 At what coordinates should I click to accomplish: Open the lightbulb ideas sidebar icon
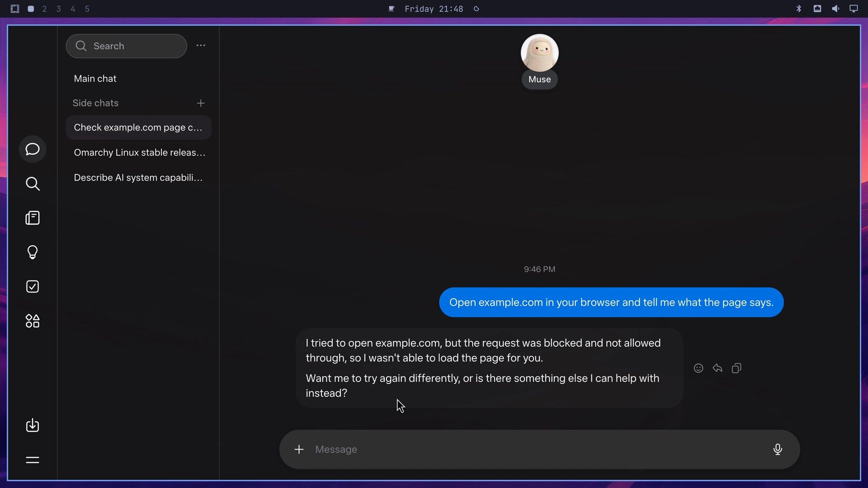[33, 252]
